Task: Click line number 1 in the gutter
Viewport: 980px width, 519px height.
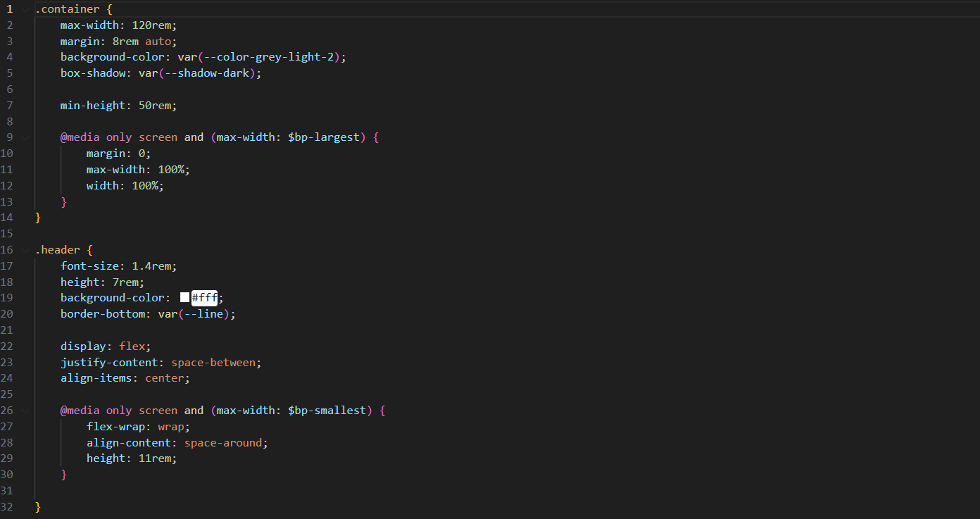Action: pos(10,9)
